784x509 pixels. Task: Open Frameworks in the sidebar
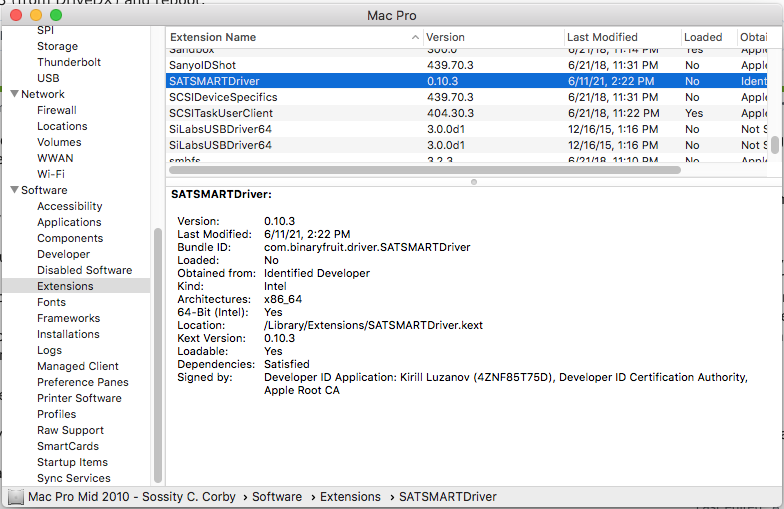pos(68,318)
